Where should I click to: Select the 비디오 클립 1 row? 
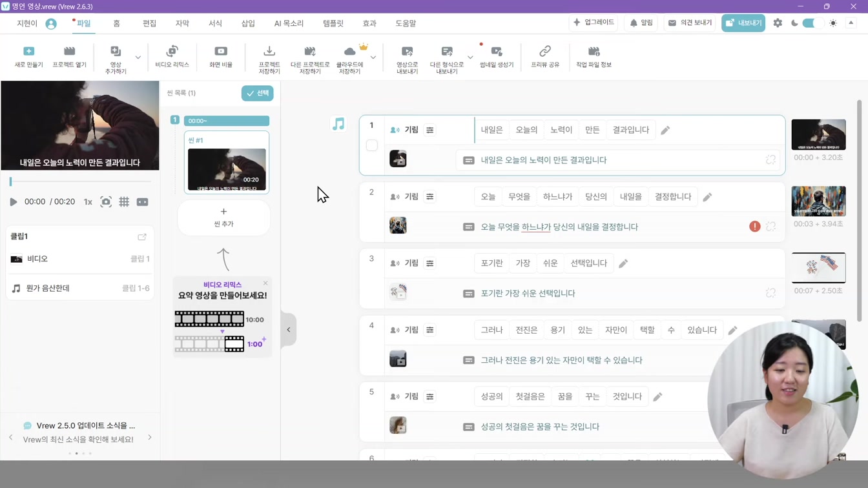[x=80, y=259]
